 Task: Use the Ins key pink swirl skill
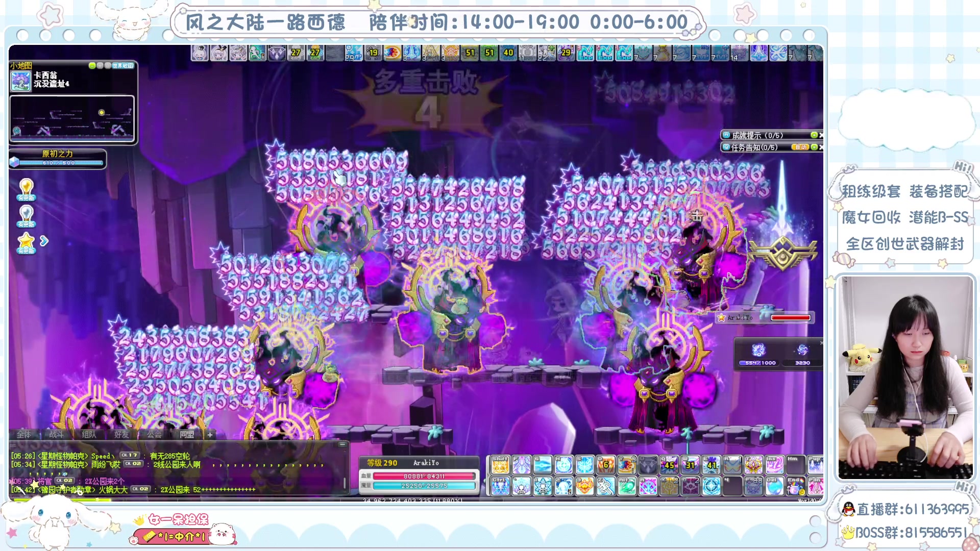(x=774, y=465)
